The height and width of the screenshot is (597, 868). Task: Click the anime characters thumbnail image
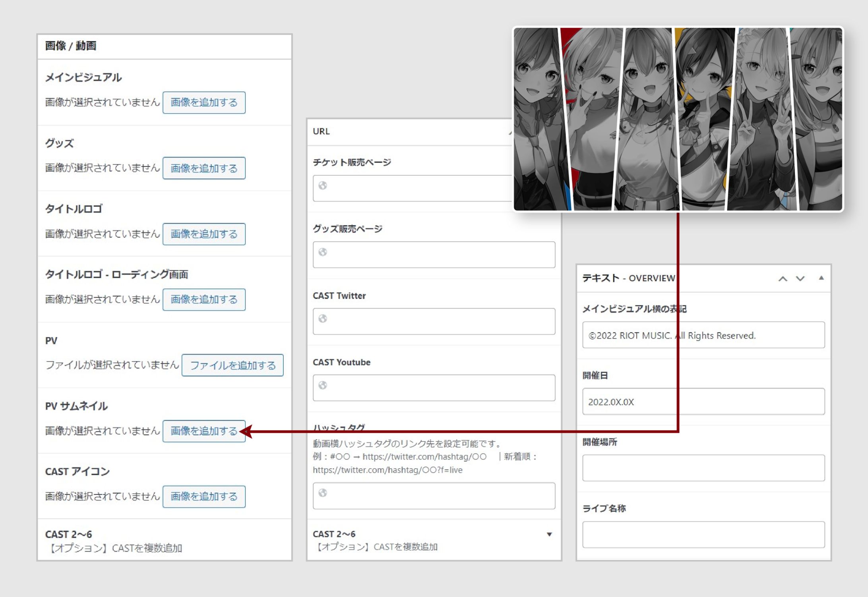pyautogui.click(x=678, y=119)
